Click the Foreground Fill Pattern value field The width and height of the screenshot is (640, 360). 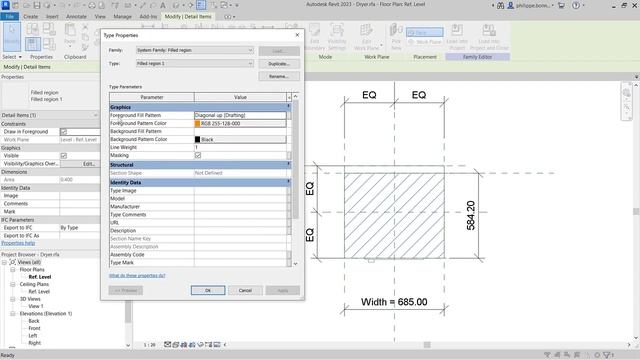pos(240,116)
